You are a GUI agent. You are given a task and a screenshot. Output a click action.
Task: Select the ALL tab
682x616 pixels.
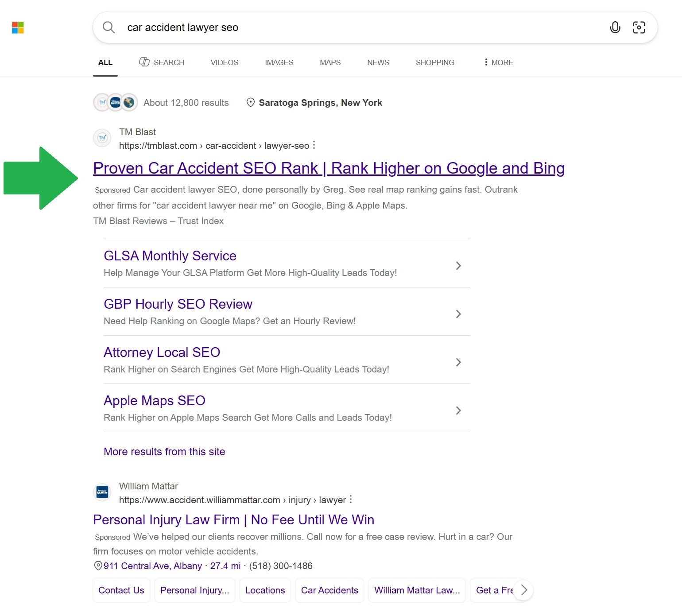(105, 62)
